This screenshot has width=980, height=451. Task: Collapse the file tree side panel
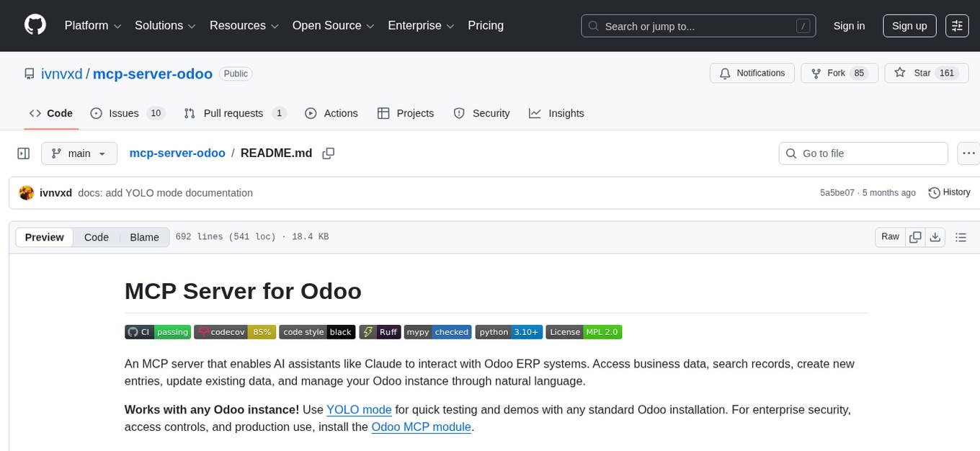pos(23,153)
